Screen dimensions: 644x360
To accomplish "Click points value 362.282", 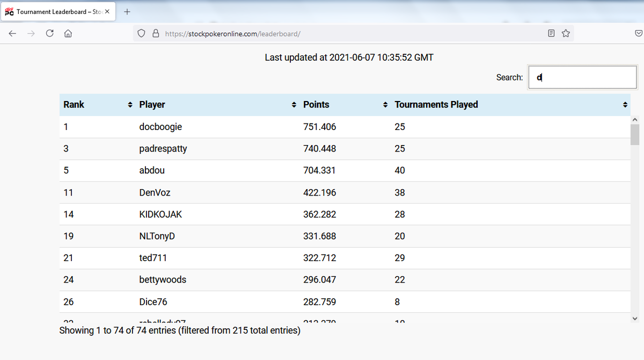I will point(320,214).
